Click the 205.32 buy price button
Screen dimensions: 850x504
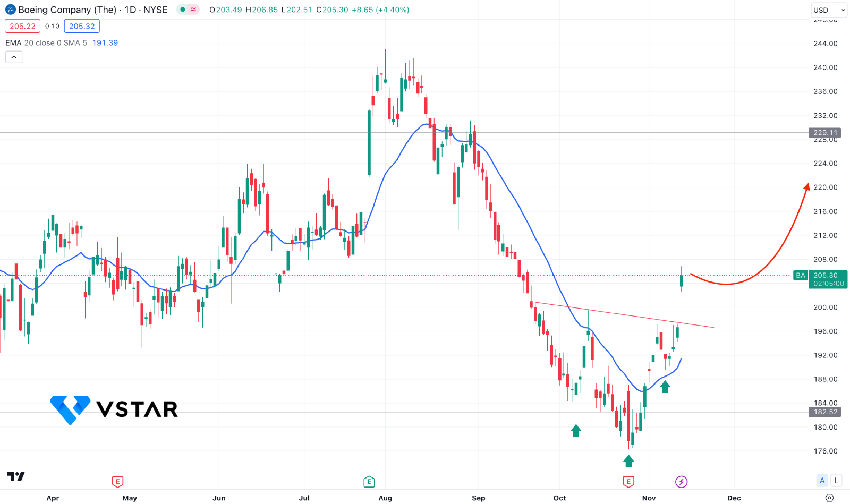pyautogui.click(x=82, y=26)
